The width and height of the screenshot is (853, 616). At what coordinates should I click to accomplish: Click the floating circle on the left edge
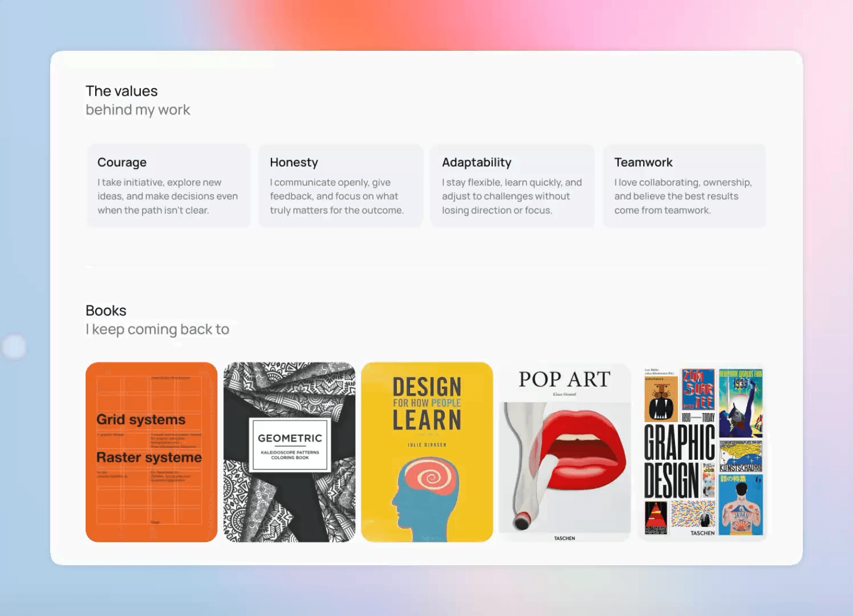coord(14,347)
